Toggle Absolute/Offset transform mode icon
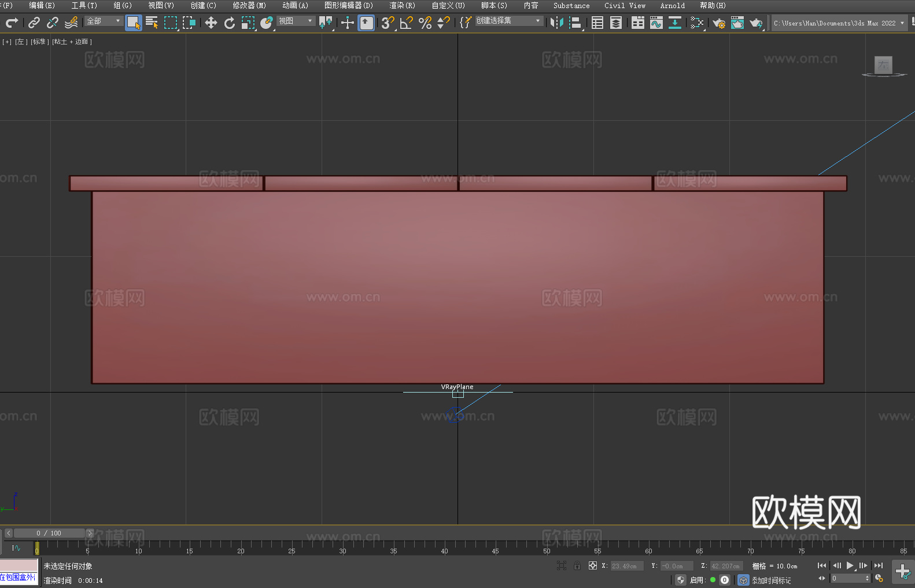 593,565
